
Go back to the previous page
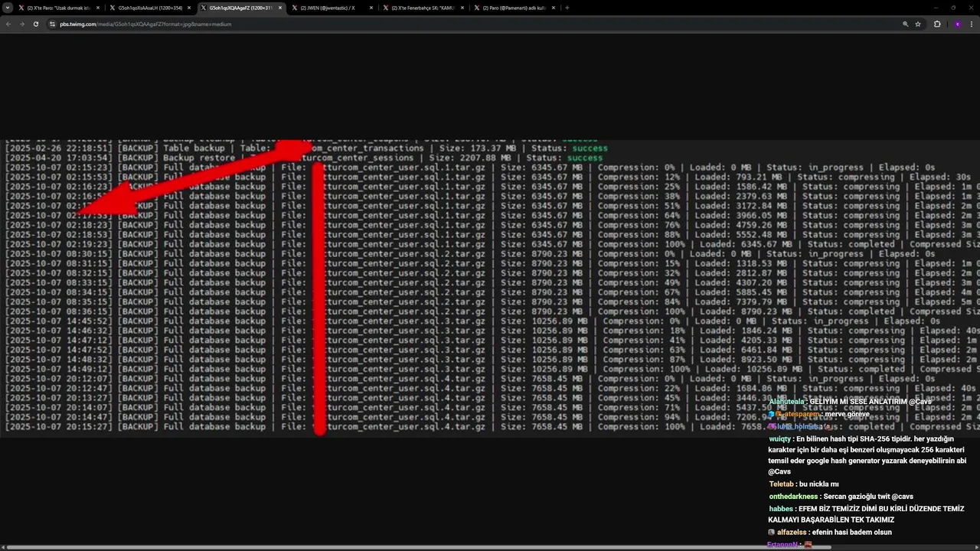tap(8, 24)
